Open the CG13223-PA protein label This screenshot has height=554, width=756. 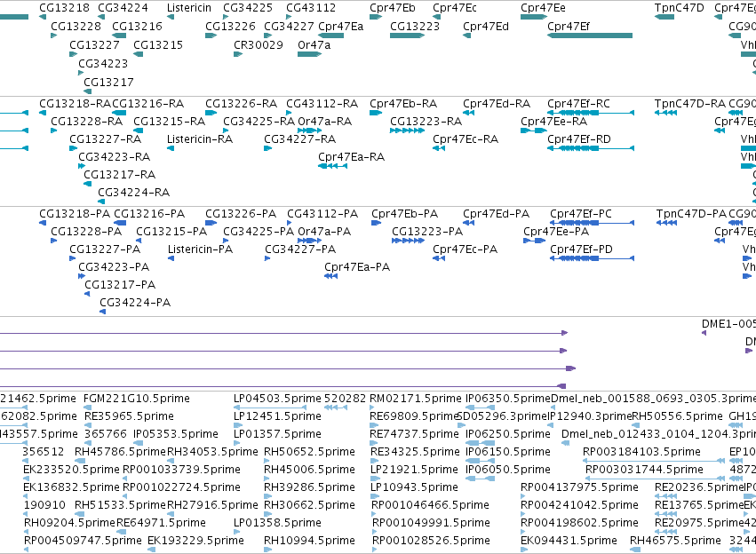click(427, 232)
